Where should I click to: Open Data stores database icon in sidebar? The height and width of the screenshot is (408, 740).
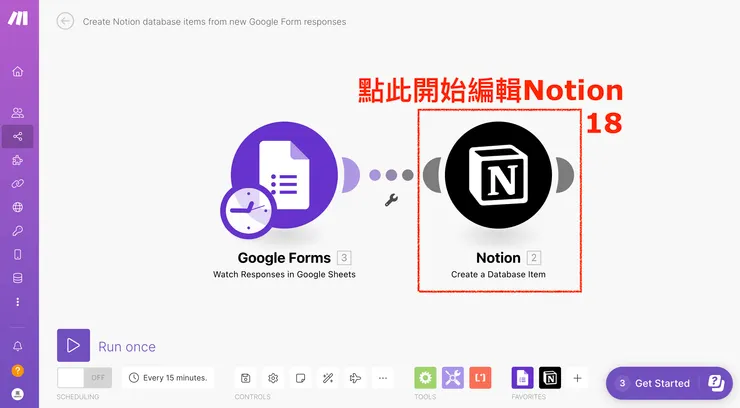(x=17, y=278)
